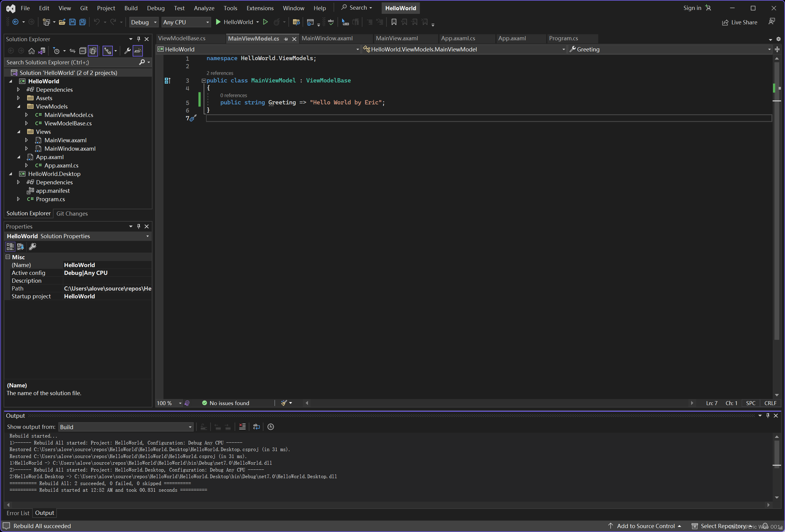This screenshot has width=785, height=532.
Task: Open the Properties toolbar wrench settings icon
Action: click(32, 247)
